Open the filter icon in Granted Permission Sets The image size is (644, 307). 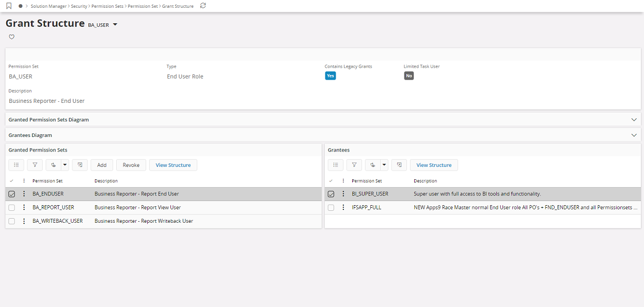[x=35, y=164]
